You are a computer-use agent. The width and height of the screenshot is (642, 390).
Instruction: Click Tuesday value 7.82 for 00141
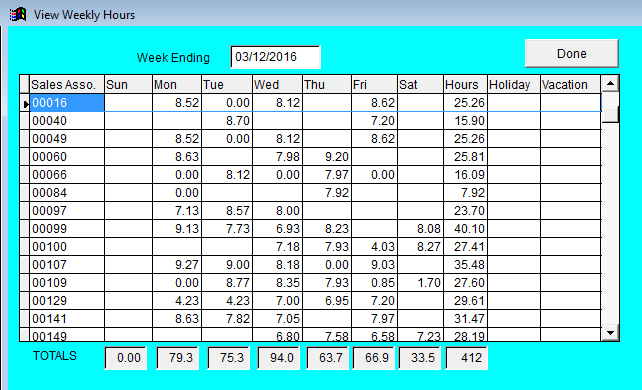click(227, 319)
